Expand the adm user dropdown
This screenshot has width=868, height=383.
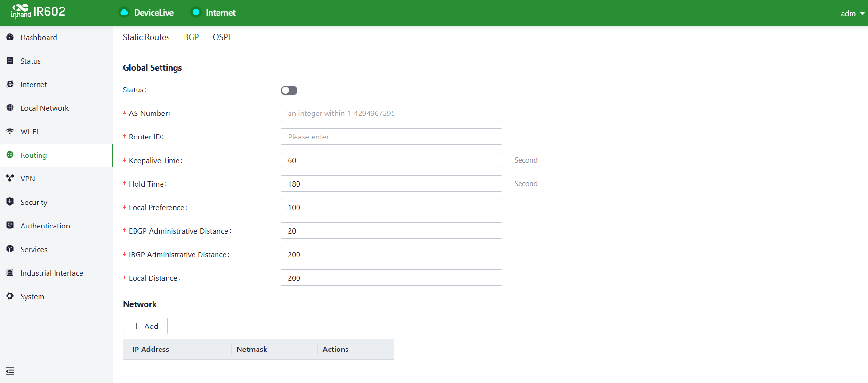[852, 13]
